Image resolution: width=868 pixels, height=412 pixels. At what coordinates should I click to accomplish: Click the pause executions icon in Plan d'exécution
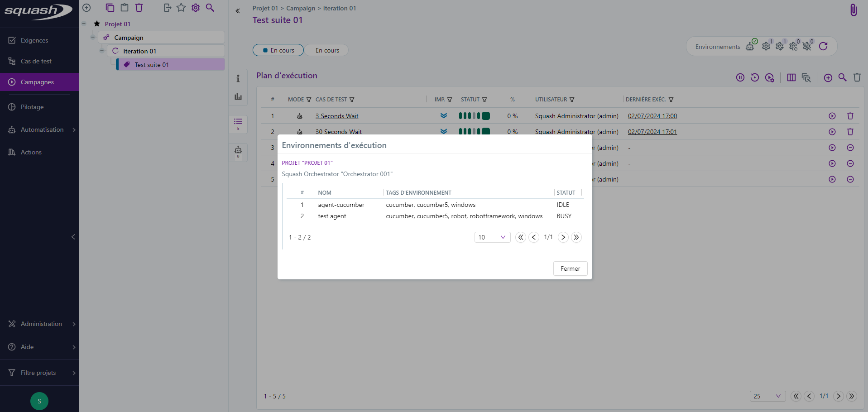(740, 77)
